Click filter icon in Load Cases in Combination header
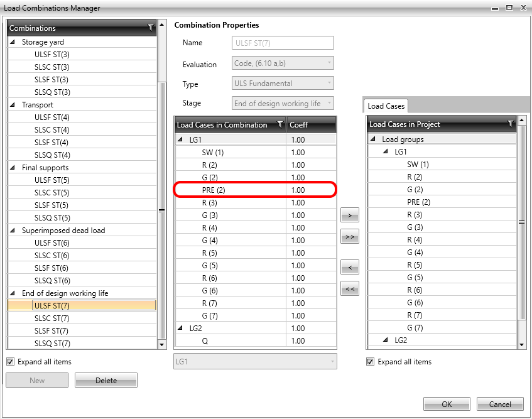The width and height of the screenshot is (532, 419). pyautogui.click(x=280, y=124)
